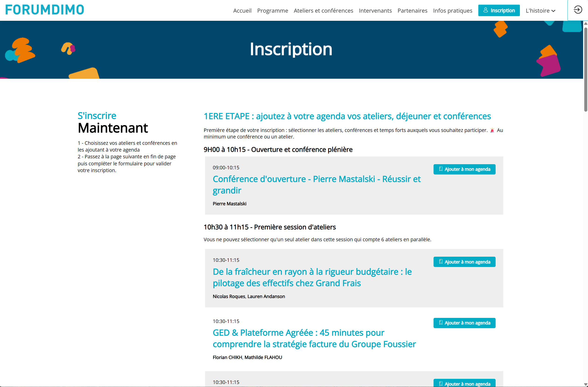Screen dimensions: 588x387
Task: Click bookmark icon for Conférence d'ouverture
Action: pyautogui.click(x=441, y=169)
